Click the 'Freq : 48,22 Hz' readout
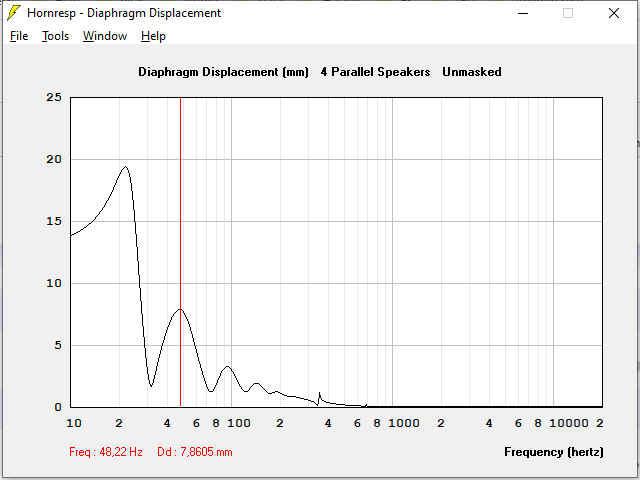 coord(106,452)
